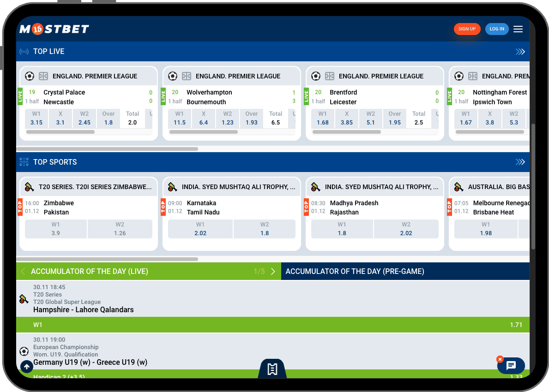Screen dimensions: 549x392
Task: Click cricket icon on Zimbabwe-Pakistan card
Action: pyautogui.click(x=30, y=187)
